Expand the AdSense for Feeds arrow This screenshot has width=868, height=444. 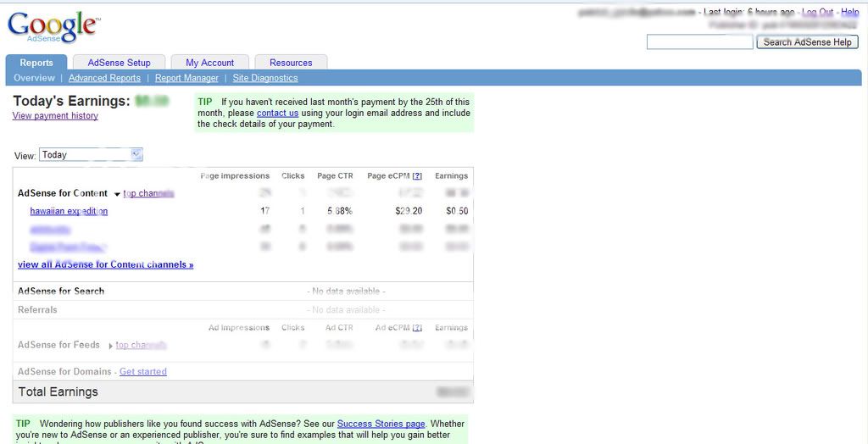click(x=111, y=346)
